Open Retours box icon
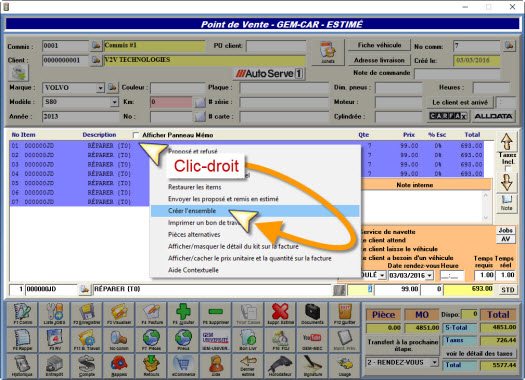 tap(151, 366)
